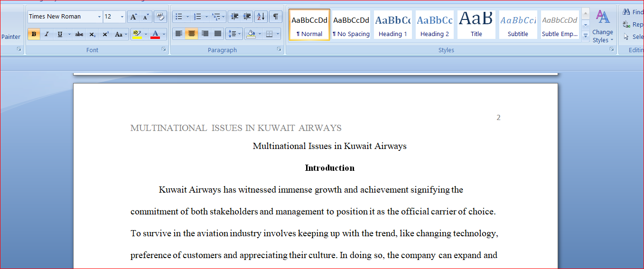The width and height of the screenshot is (644, 269).
Task: Expand the font name dropdown
Action: (99, 17)
